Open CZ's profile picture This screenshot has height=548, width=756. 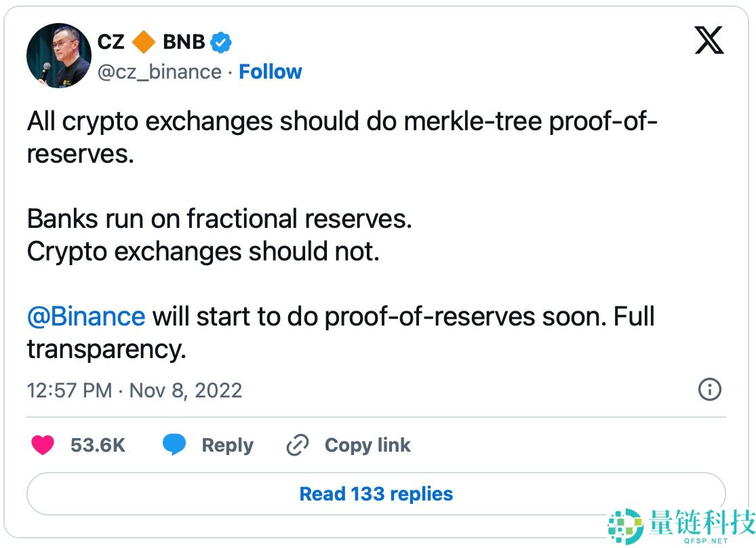pos(59,56)
